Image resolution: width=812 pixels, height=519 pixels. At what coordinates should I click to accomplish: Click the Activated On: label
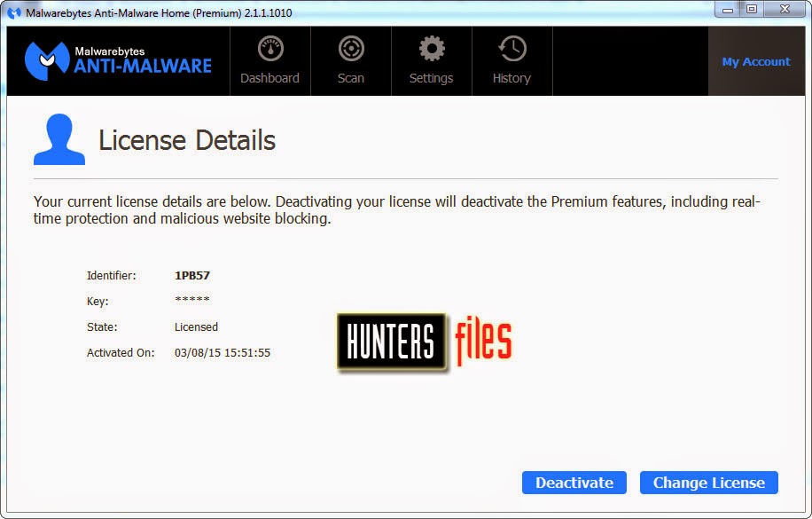click(121, 353)
